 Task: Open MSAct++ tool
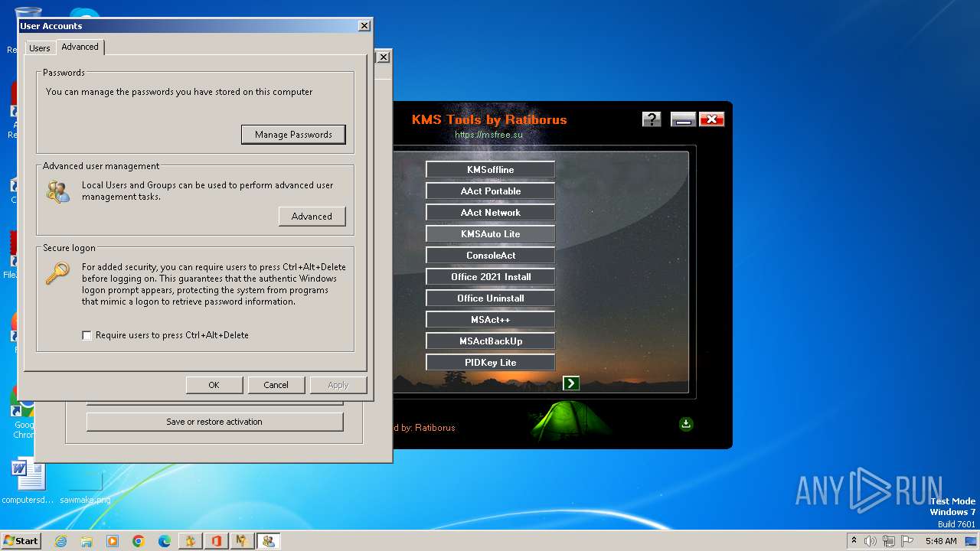490,320
